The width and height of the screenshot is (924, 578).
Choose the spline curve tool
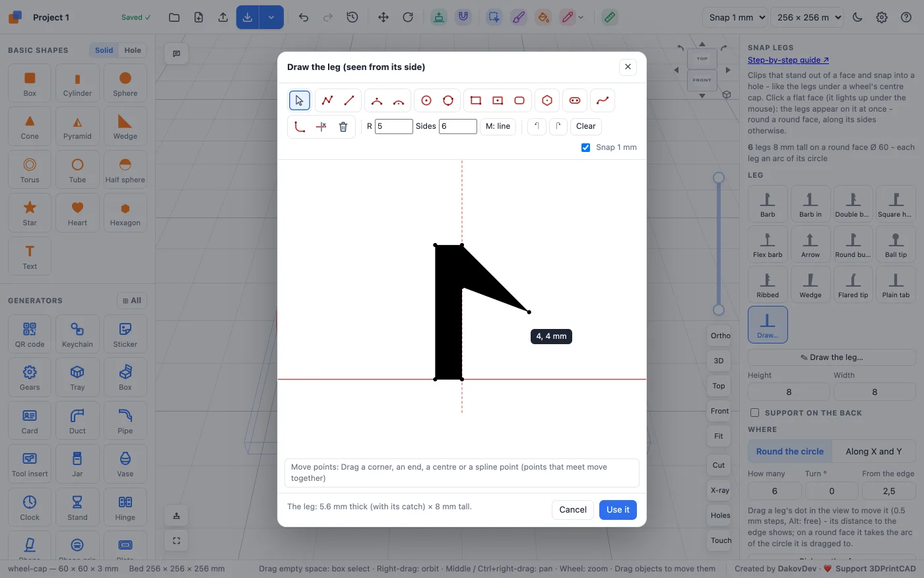point(603,100)
